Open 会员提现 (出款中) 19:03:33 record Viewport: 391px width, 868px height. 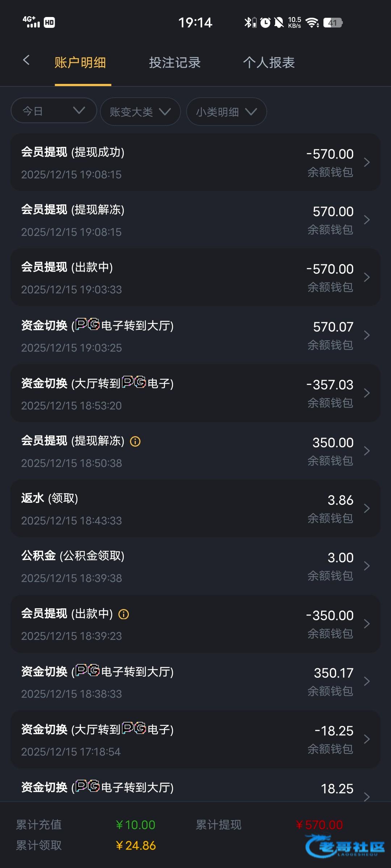pos(195,277)
